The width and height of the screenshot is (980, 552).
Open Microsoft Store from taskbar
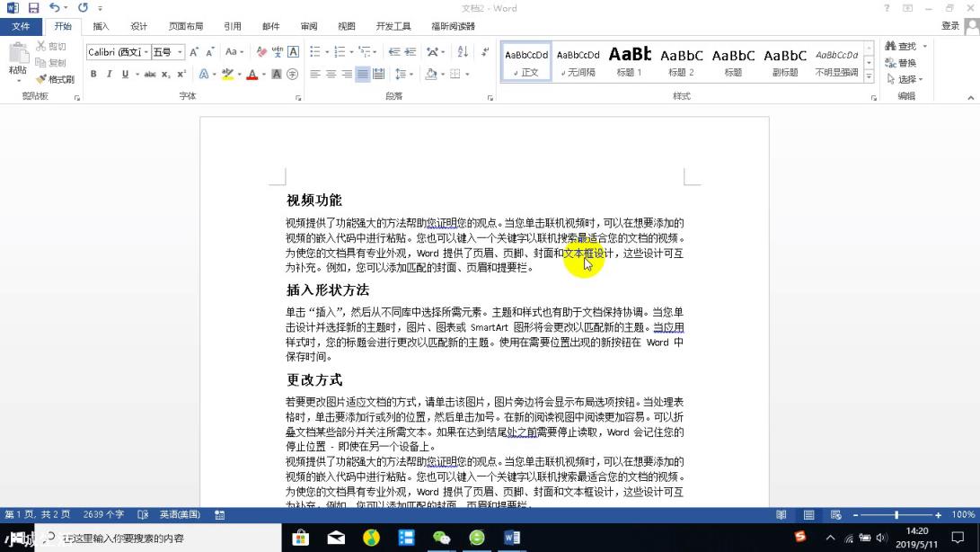[x=301, y=538]
